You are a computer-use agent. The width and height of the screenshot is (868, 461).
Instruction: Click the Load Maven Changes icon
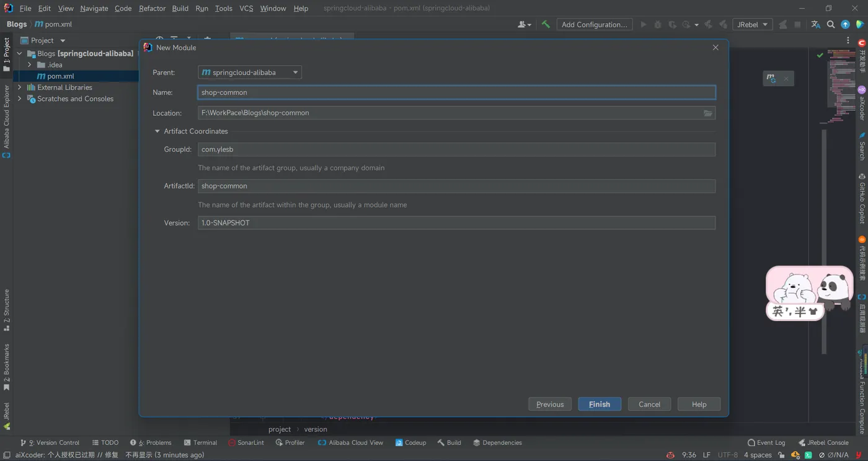[x=771, y=78]
